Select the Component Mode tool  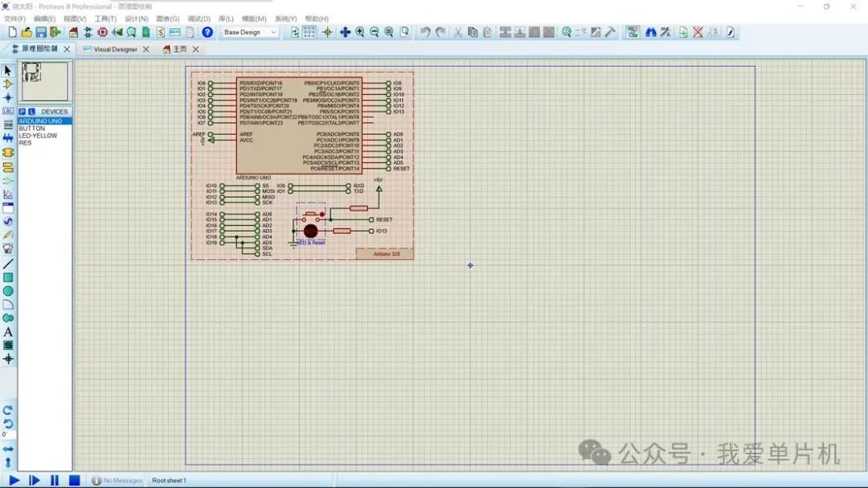(8, 84)
